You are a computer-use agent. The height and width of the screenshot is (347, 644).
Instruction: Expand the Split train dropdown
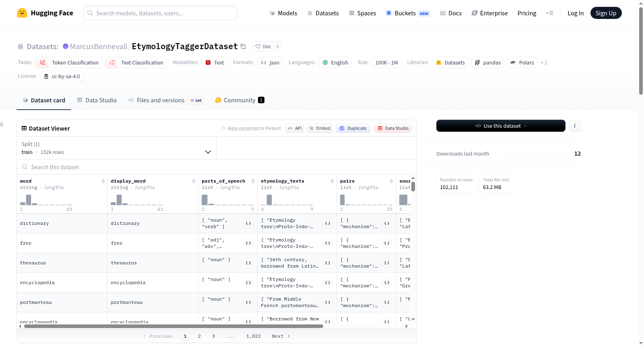116,148
